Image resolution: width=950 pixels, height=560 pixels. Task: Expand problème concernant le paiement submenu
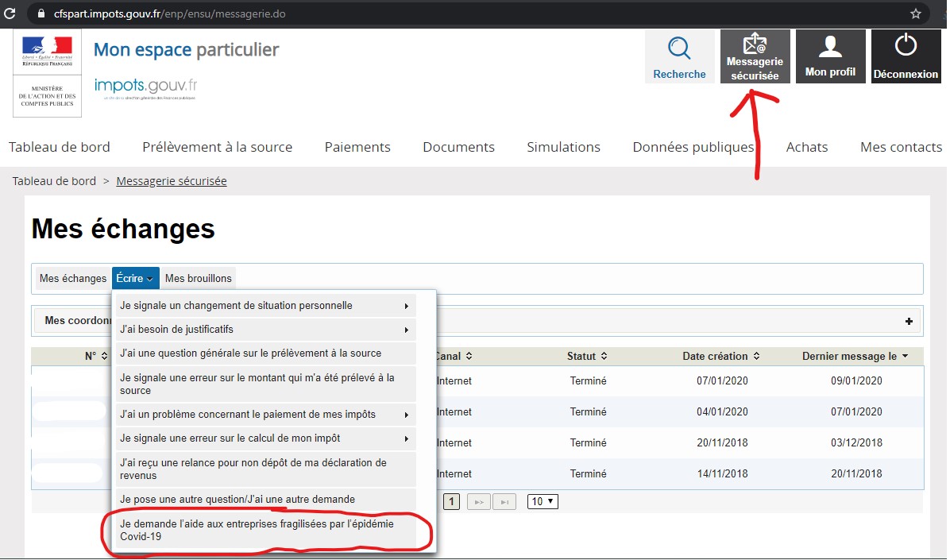tap(407, 415)
